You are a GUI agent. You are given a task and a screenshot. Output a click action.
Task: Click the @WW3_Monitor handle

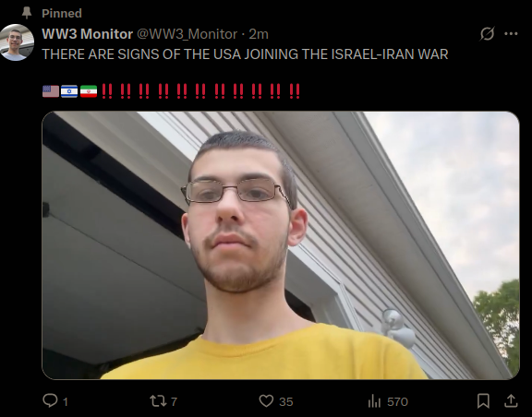(x=187, y=34)
